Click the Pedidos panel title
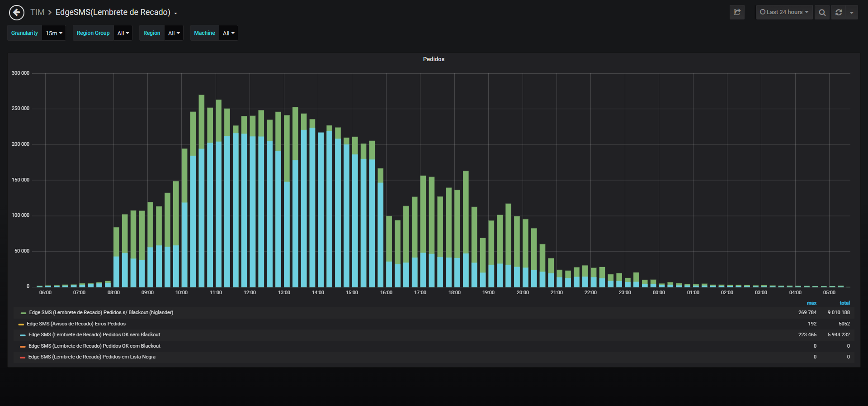The height and width of the screenshot is (406, 868). 434,59
